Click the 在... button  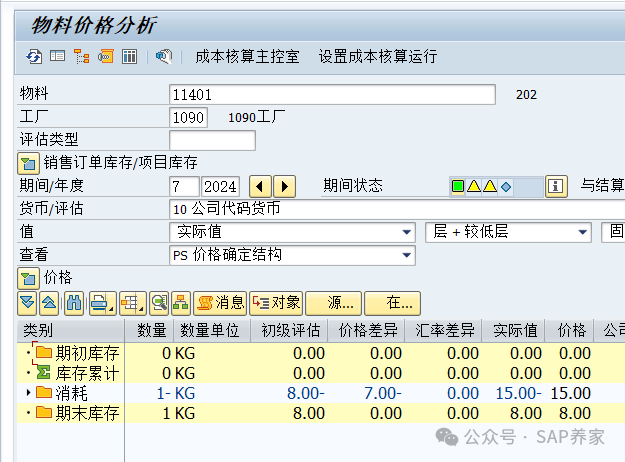point(392,303)
